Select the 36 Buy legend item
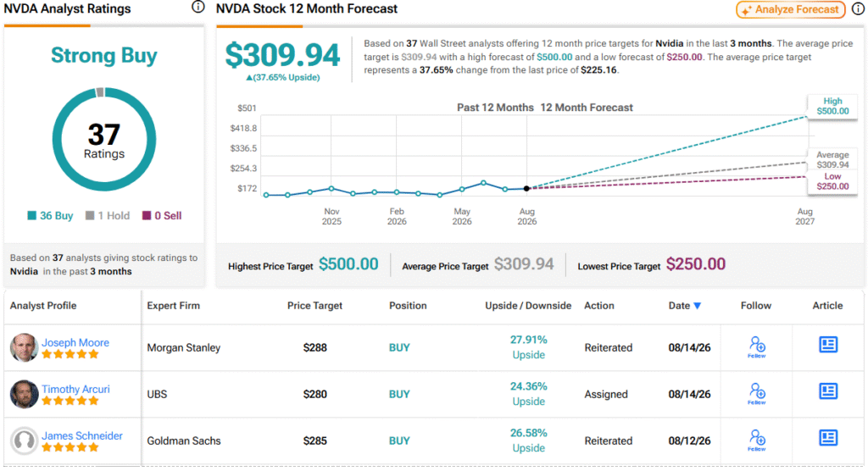The width and height of the screenshot is (868, 471). pyautogui.click(x=50, y=216)
